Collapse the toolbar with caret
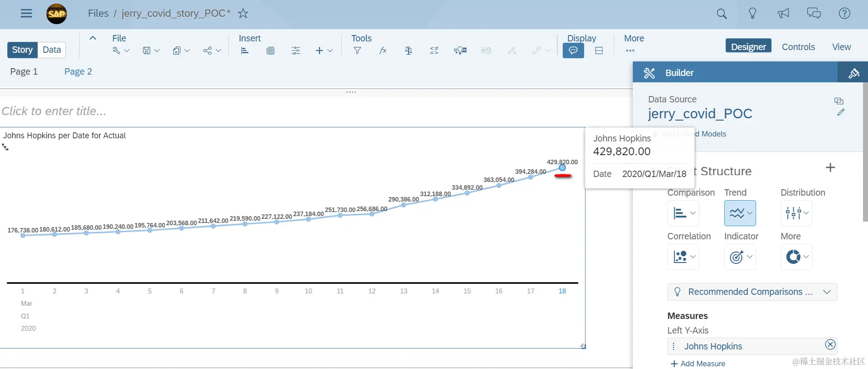This screenshot has height=369, width=868. tap(93, 38)
